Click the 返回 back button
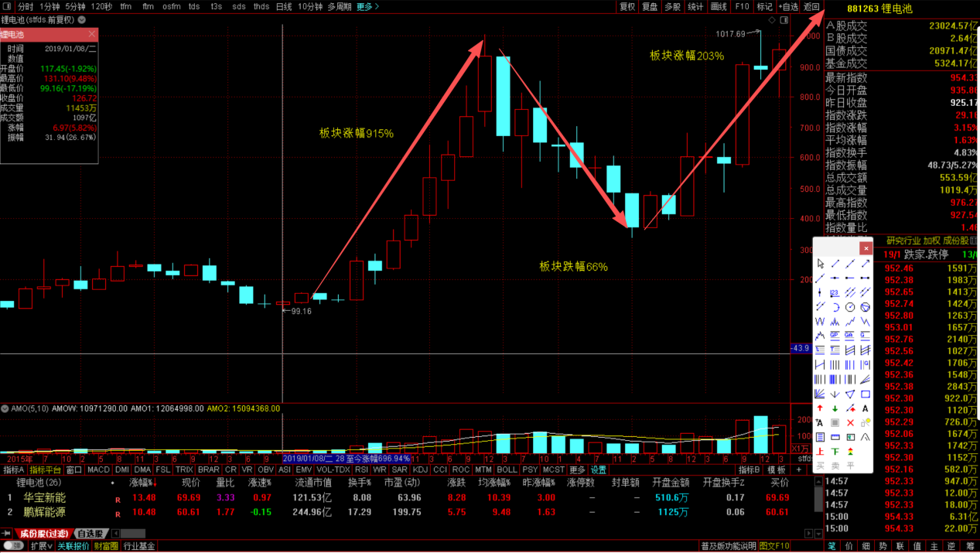The width and height of the screenshot is (980, 553). click(811, 6)
